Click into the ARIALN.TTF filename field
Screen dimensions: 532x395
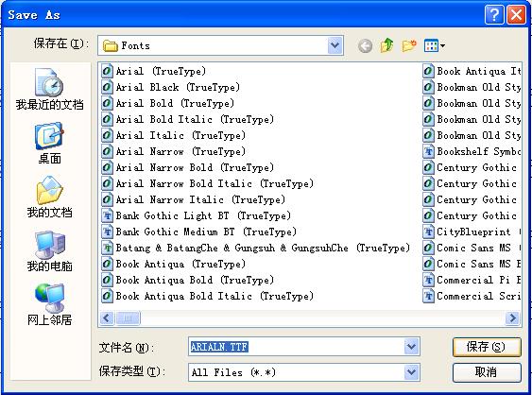[296, 347]
